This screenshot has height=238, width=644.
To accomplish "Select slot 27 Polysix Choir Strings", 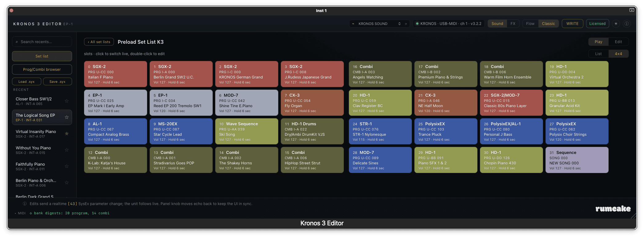I will pos(577,131).
